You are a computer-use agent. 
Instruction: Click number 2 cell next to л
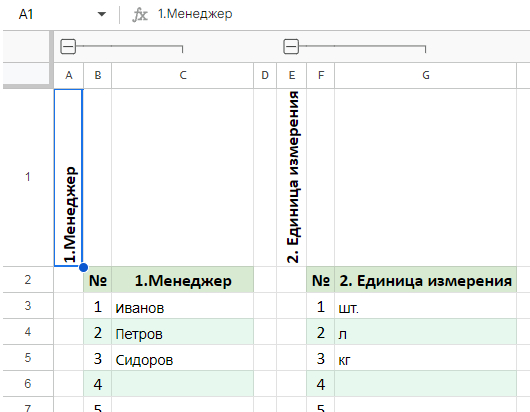(x=321, y=332)
